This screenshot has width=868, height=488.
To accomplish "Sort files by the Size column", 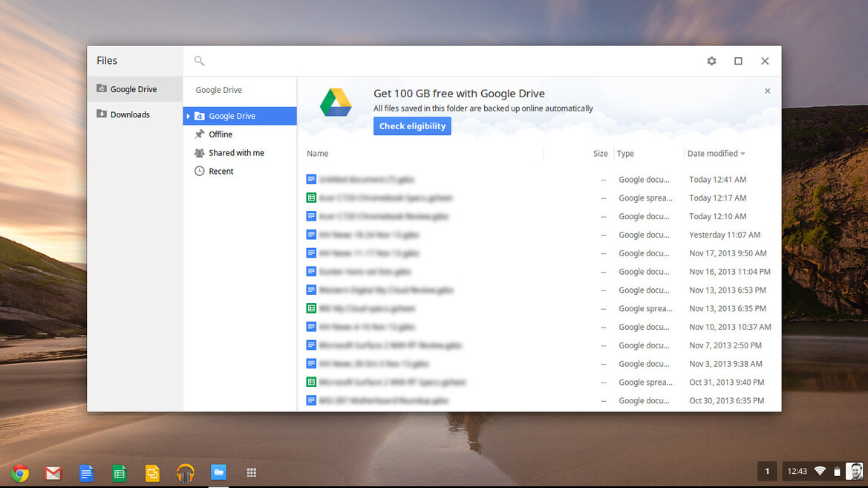I will (x=600, y=154).
